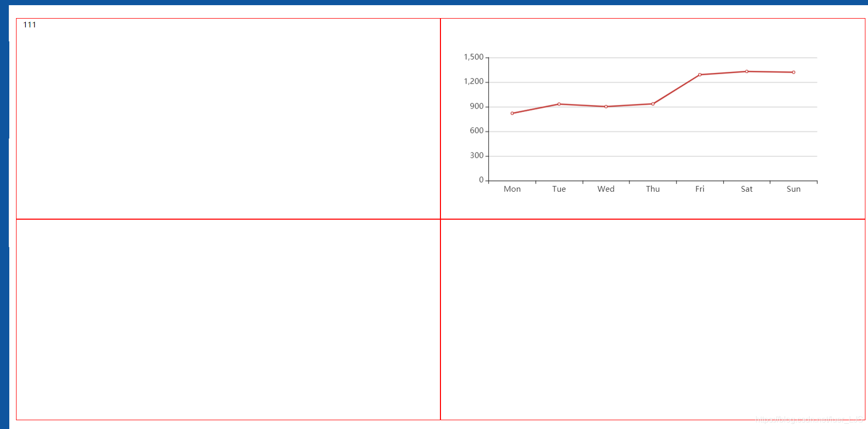
Task: Click the Sat data point on line chart
Action: tap(747, 71)
